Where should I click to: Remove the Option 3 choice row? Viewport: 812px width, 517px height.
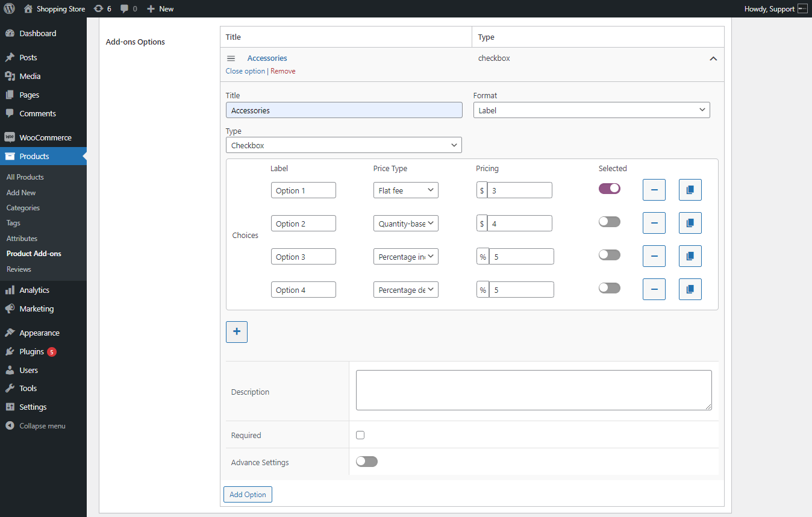click(654, 256)
